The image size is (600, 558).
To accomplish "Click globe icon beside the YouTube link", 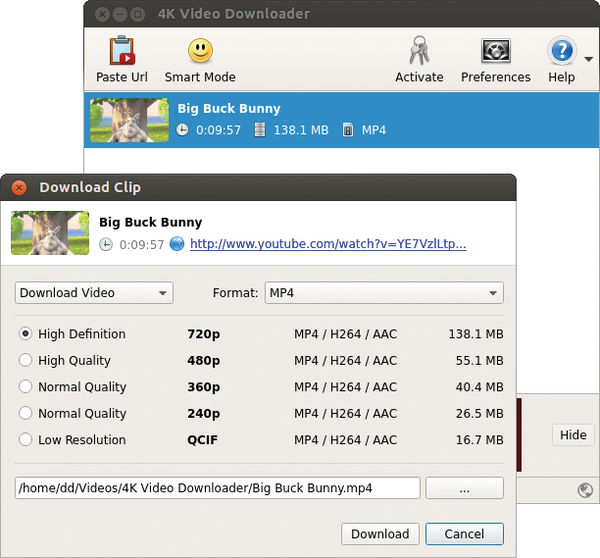I will click(x=177, y=244).
